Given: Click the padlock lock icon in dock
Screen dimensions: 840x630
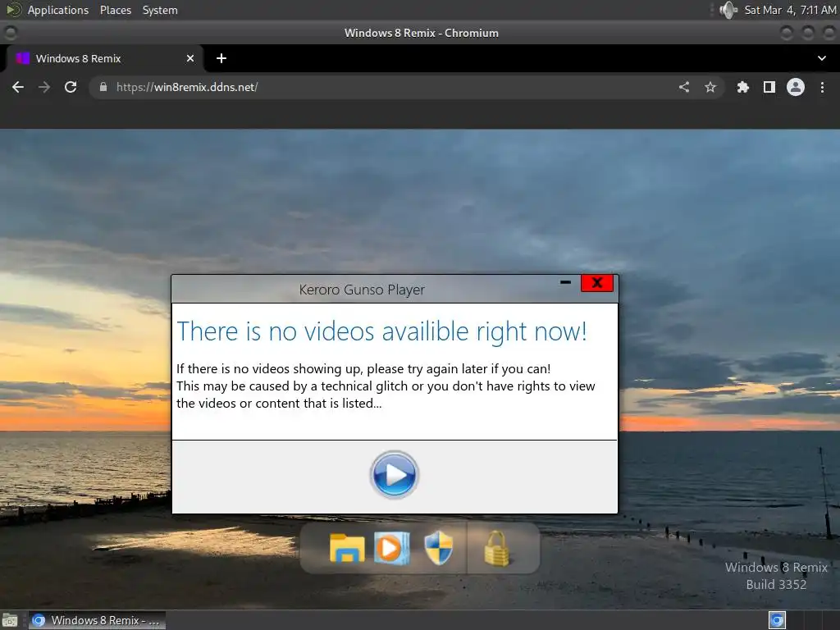Looking at the screenshot, I should (x=496, y=549).
